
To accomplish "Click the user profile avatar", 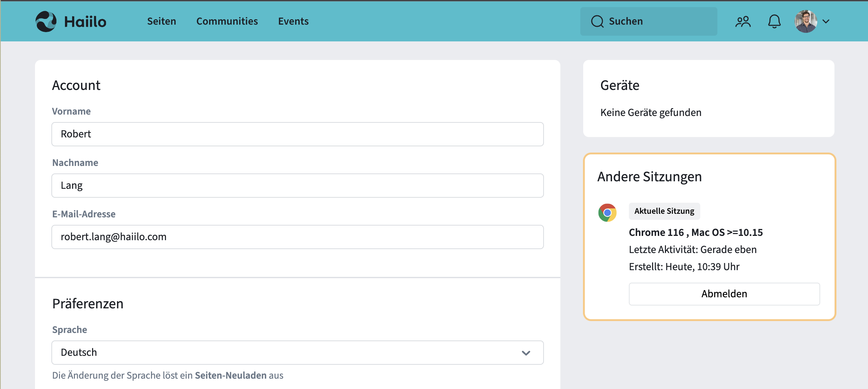I will (806, 21).
